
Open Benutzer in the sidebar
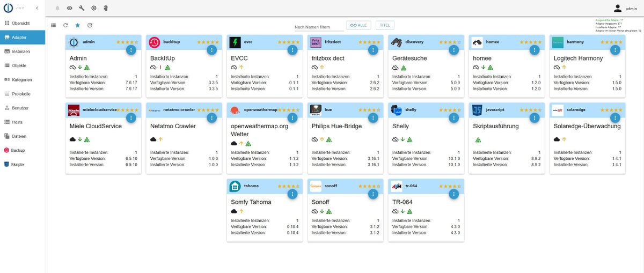coord(23,108)
